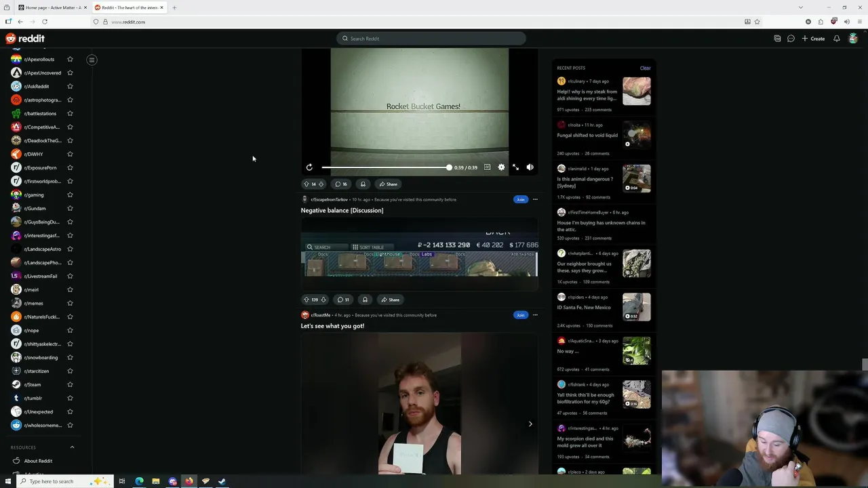Image resolution: width=868 pixels, height=488 pixels.
Task: Click the Reddit logo home link
Action: click(x=25, y=39)
